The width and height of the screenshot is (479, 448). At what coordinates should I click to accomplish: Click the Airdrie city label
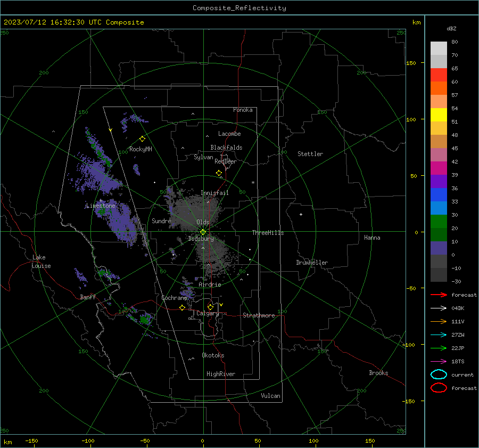pyautogui.click(x=210, y=284)
